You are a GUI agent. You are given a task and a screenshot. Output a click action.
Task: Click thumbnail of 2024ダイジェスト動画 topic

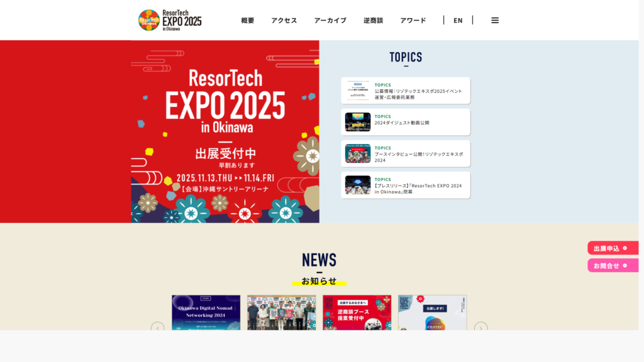[358, 122]
